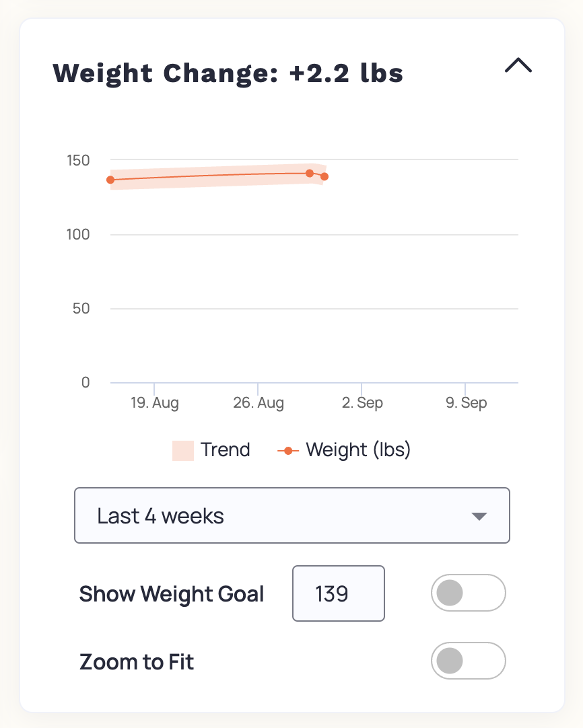Turn on Zoom to Fit
The width and height of the screenshot is (583, 728).
pos(469,661)
